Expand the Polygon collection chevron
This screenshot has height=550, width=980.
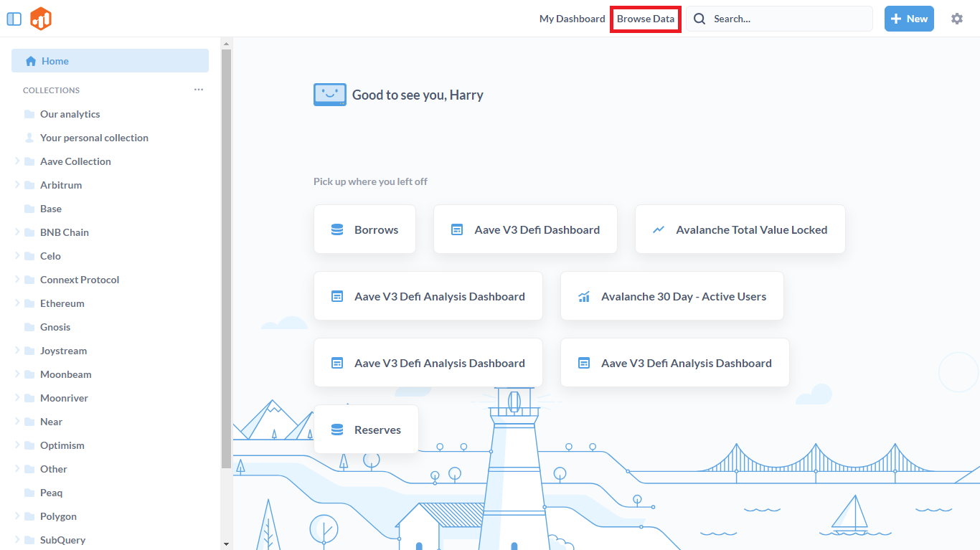(17, 516)
